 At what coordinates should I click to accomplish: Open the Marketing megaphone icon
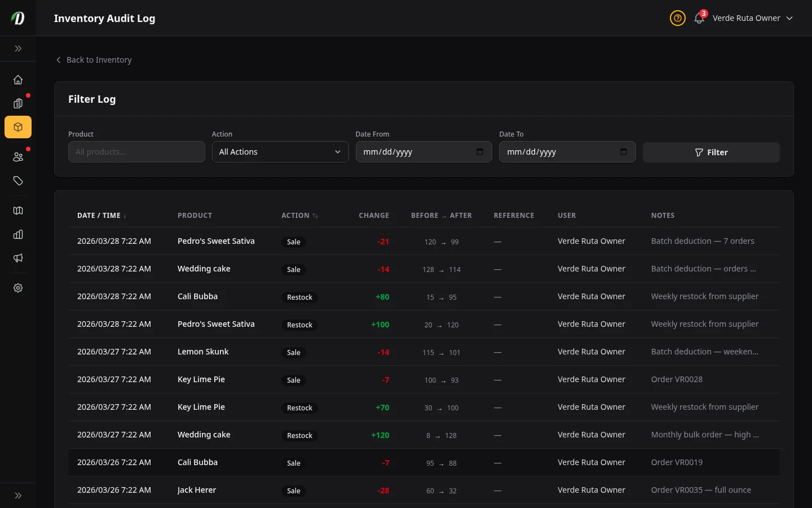[x=17, y=258]
